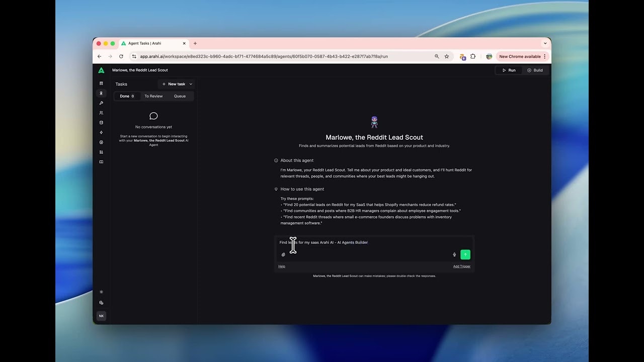Viewport: 644px width, 362px height.
Task: Click the Arahi green logo icon
Action: point(101,70)
